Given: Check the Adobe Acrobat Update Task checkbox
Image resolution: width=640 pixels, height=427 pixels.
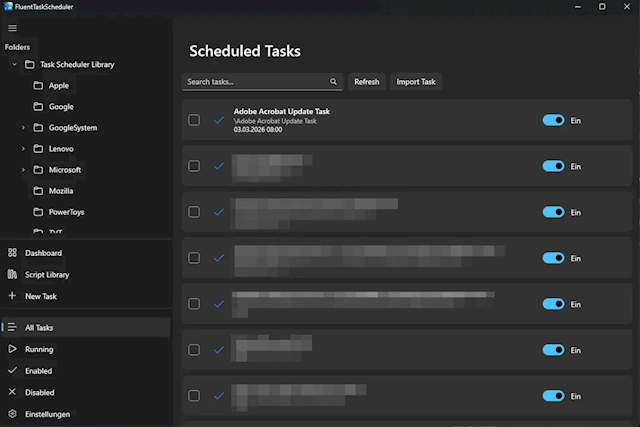Looking at the screenshot, I should [x=194, y=120].
